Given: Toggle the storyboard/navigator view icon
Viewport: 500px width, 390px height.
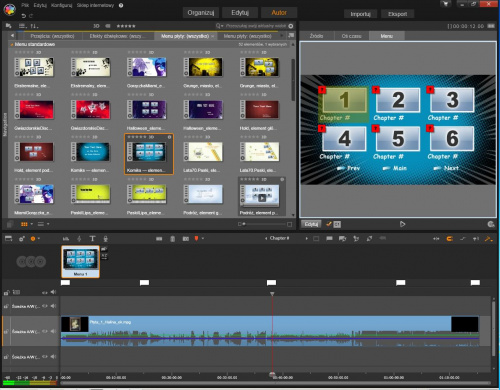Looking at the screenshot, I should pos(8,238).
